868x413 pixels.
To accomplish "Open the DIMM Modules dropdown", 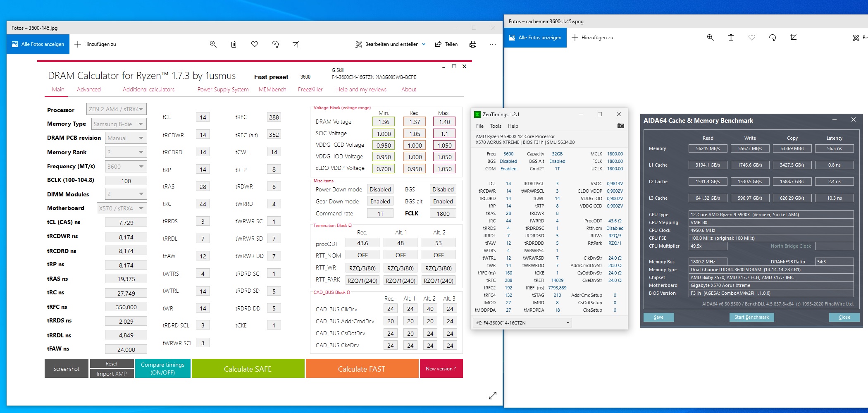I will [126, 194].
